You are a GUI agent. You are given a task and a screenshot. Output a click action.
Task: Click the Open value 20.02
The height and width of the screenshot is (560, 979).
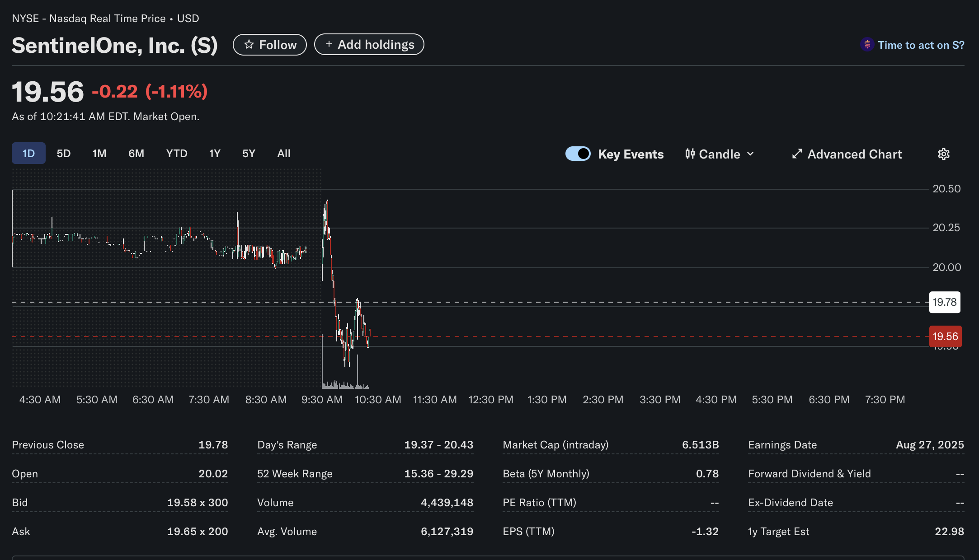point(213,474)
